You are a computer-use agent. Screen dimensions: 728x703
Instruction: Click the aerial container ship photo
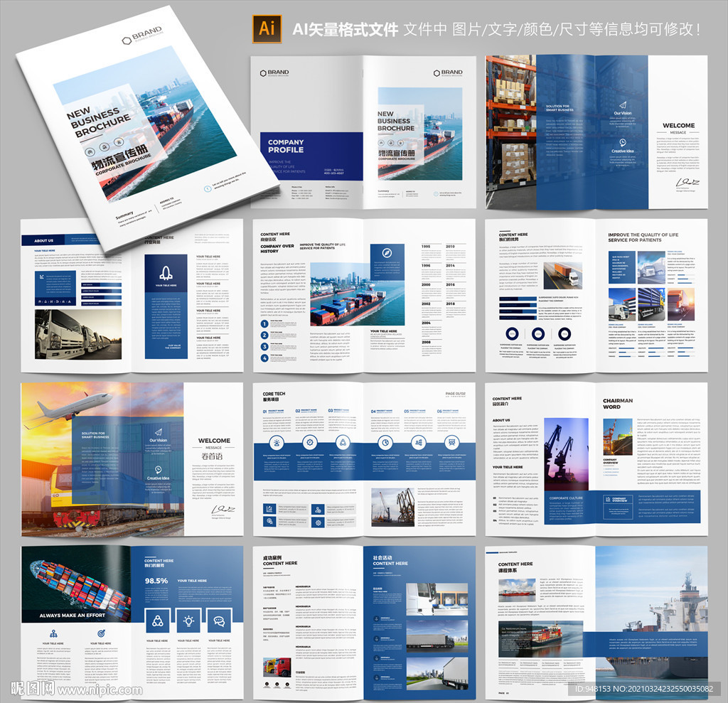click(76, 584)
